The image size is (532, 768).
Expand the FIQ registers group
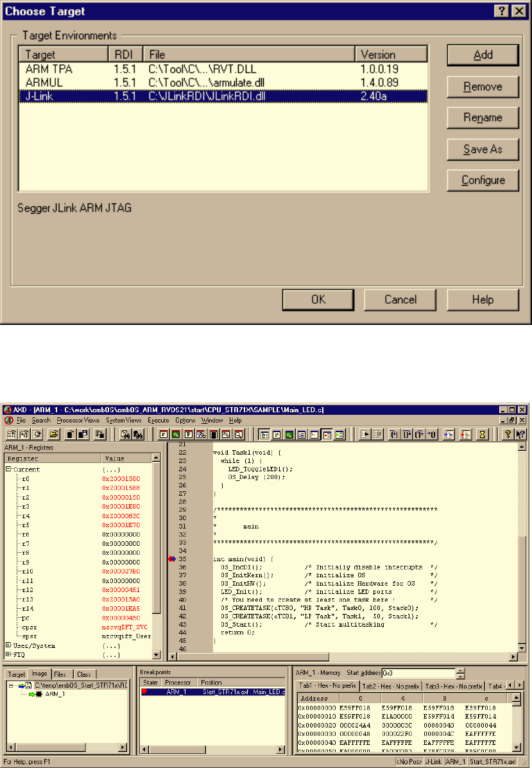pyautogui.click(x=8, y=654)
